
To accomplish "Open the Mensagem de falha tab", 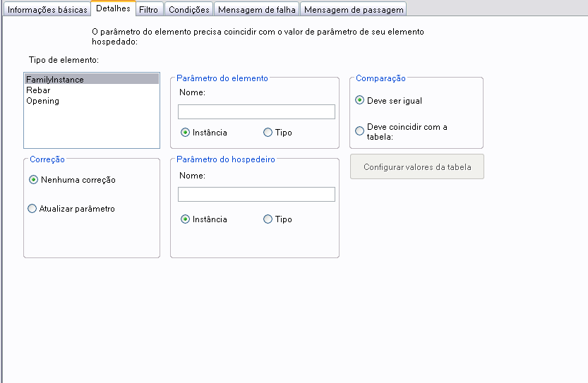I will click(x=257, y=10).
